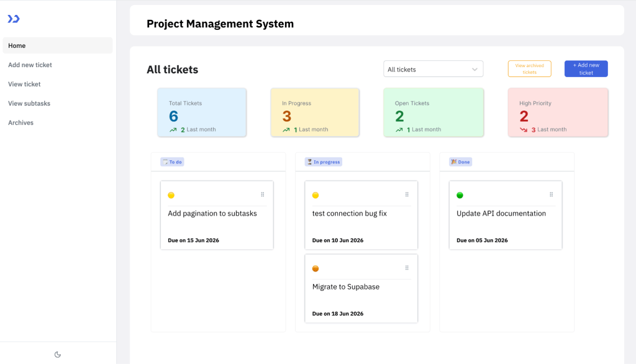636x364 pixels.
Task: Click the 'Due on 18 Jun 2026' text
Action: click(x=338, y=314)
